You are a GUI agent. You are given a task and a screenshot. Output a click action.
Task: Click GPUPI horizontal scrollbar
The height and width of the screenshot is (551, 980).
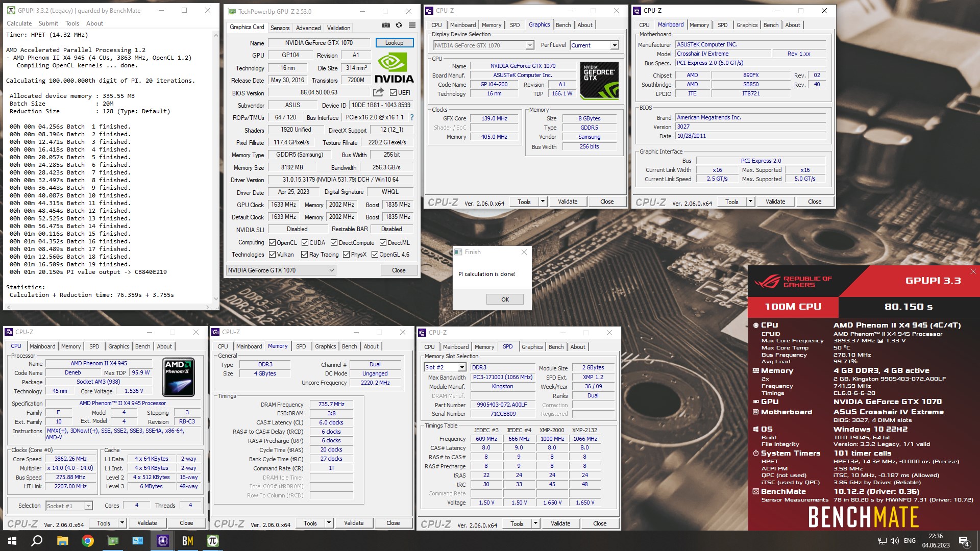pos(107,307)
